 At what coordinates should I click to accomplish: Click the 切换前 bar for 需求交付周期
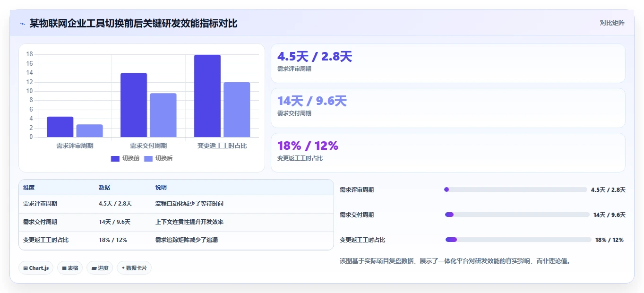click(134, 105)
